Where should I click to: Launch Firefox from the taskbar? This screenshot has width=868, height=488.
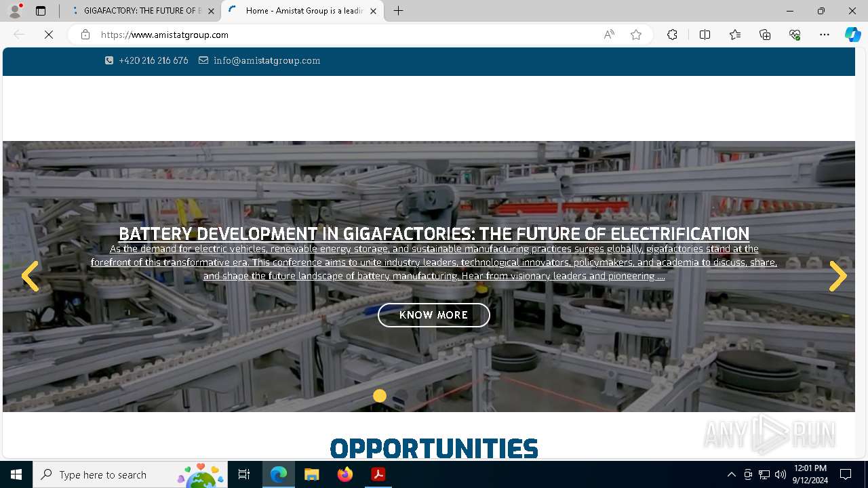[x=345, y=474]
